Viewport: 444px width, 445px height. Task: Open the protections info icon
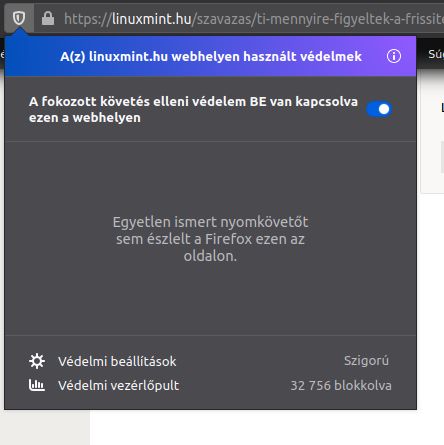tap(394, 56)
